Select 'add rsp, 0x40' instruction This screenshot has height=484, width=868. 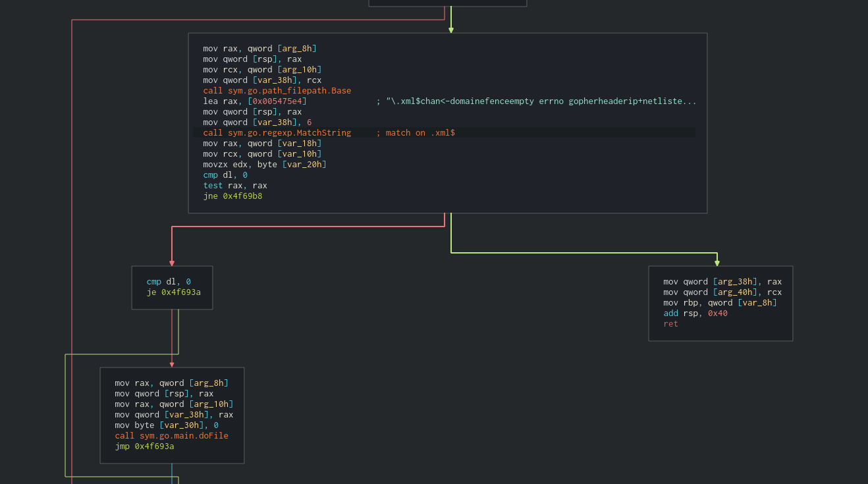click(x=695, y=313)
